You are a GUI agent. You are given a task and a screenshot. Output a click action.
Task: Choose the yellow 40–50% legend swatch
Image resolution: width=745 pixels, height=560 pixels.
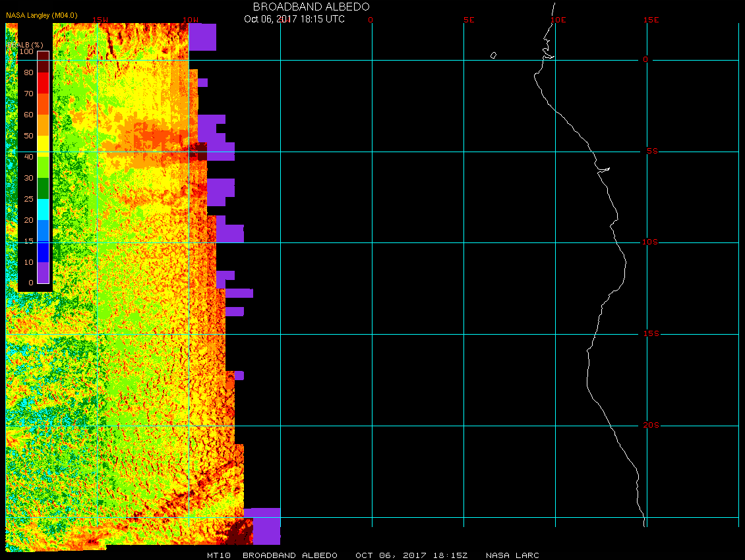(43, 146)
